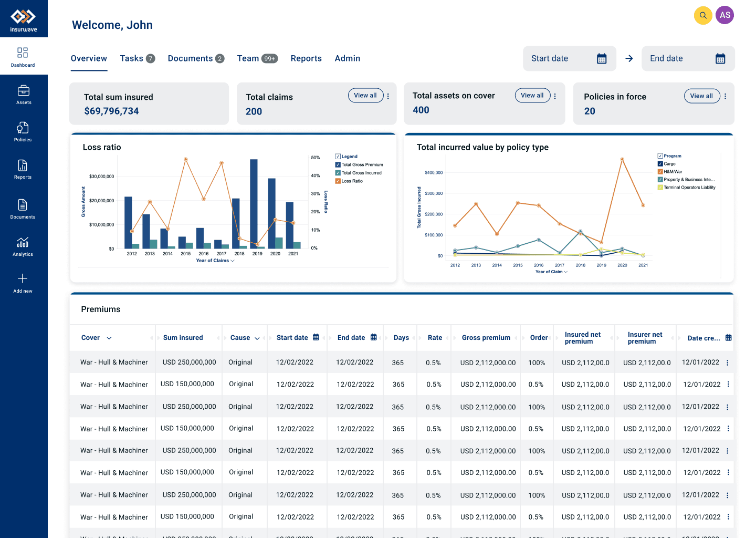756x538 pixels.
Task: Uncheck the Loss Ratio legend checkbox
Action: [338, 181]
